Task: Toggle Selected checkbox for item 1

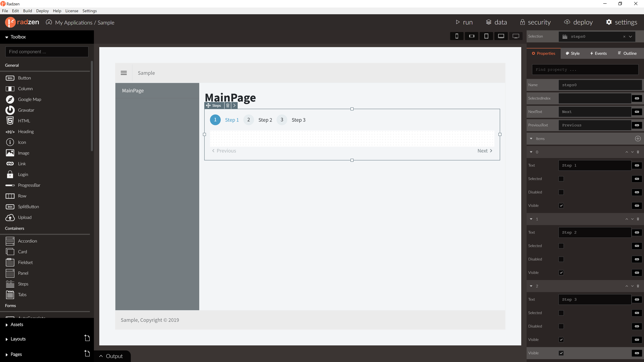Action: coord(561,246)
